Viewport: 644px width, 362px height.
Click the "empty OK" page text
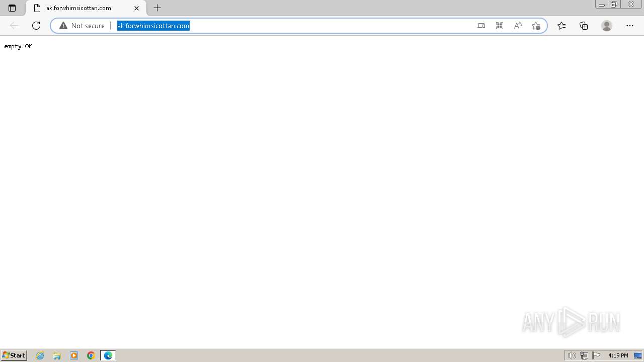pos(18,46)
